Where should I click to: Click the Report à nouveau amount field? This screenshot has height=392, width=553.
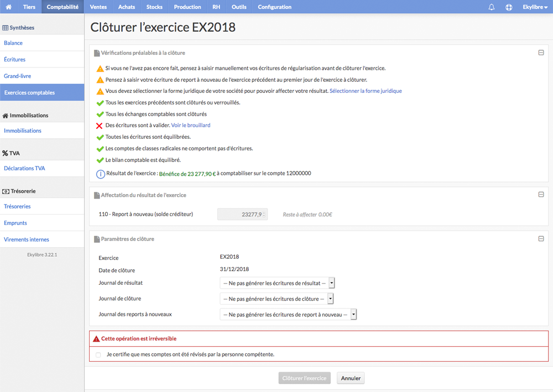point(242,215)
